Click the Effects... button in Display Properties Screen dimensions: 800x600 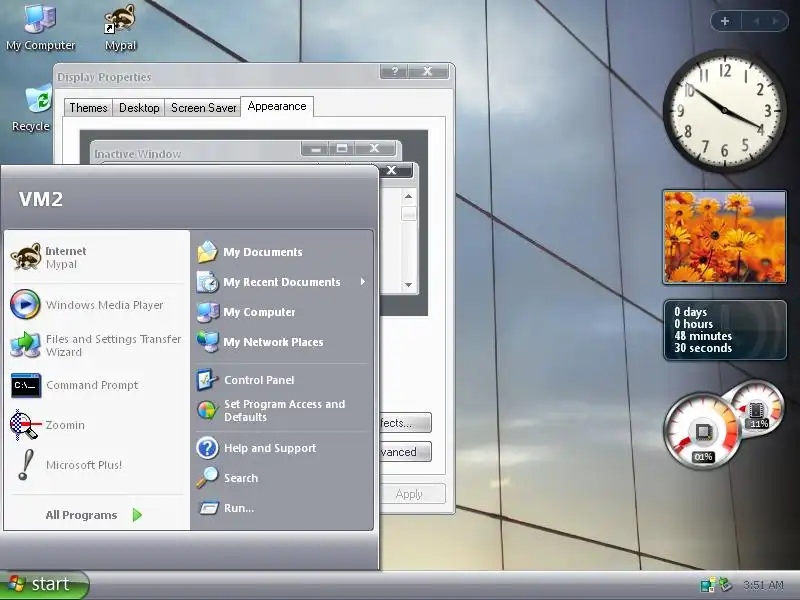(x=406, y=423)
